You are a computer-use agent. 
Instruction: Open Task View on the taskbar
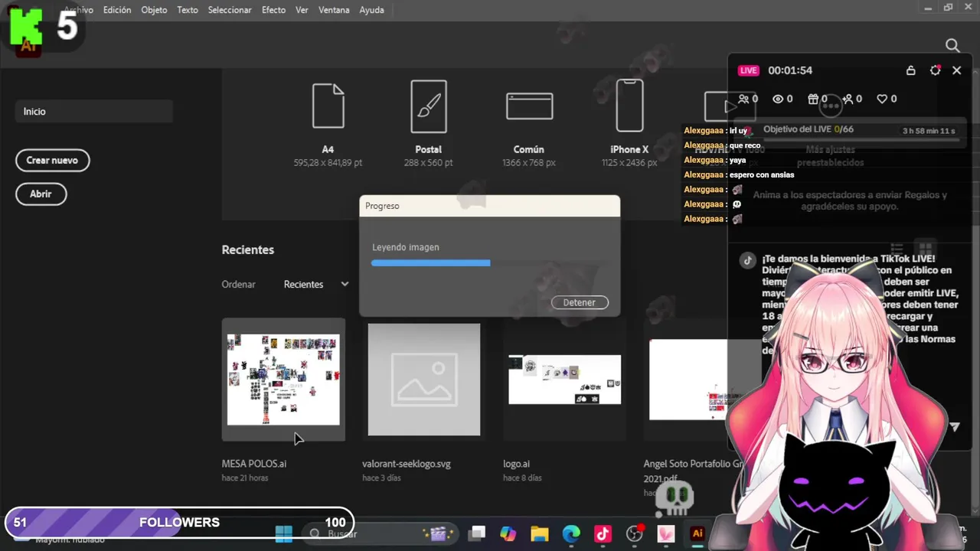pyautogui.click(x=478, y=534)
